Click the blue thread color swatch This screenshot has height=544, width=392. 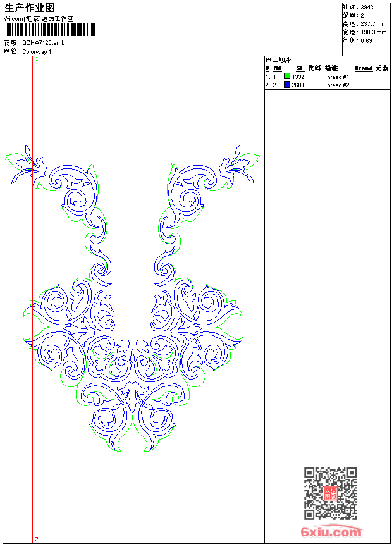click(x=287, y=85)
